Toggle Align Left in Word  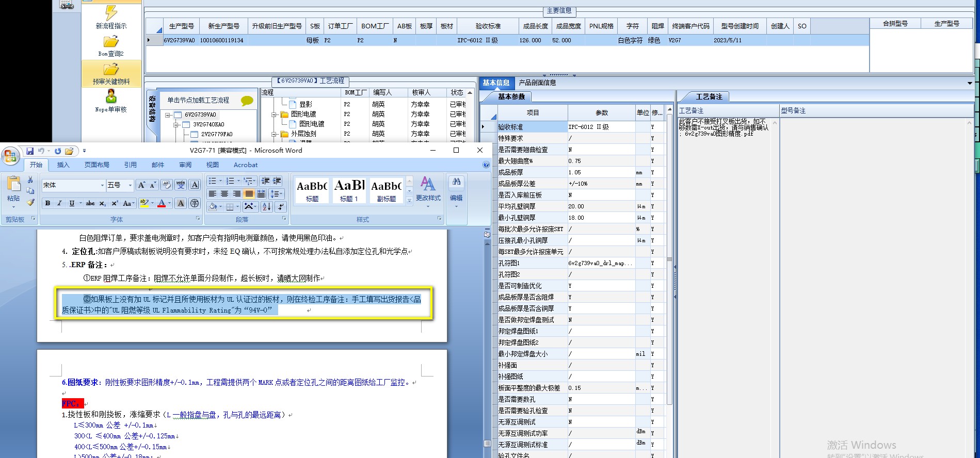pyautogui.click(x=213, y=193)
